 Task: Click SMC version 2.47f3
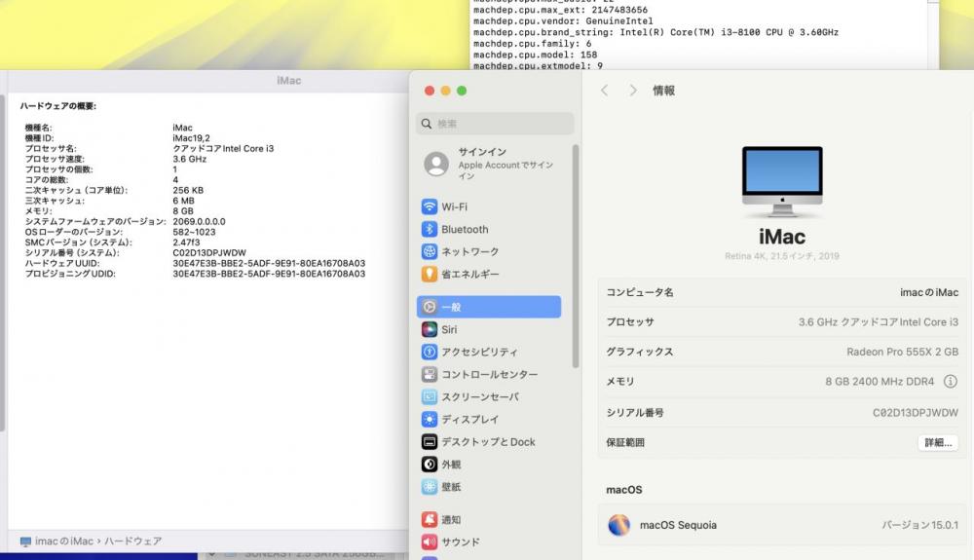click(x=186, y=243)
